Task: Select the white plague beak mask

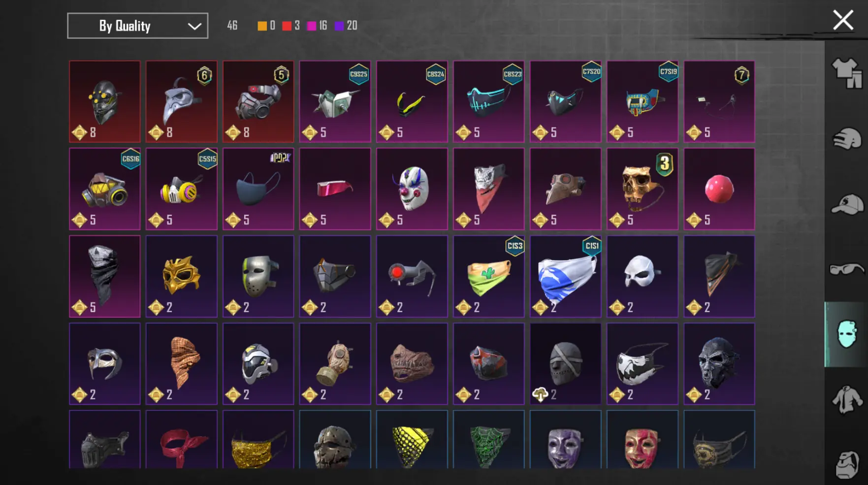Action: [181, 101]
